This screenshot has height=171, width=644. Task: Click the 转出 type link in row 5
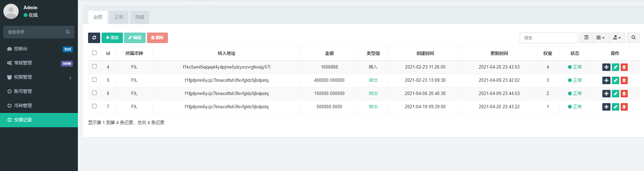(x=373, y=80)
